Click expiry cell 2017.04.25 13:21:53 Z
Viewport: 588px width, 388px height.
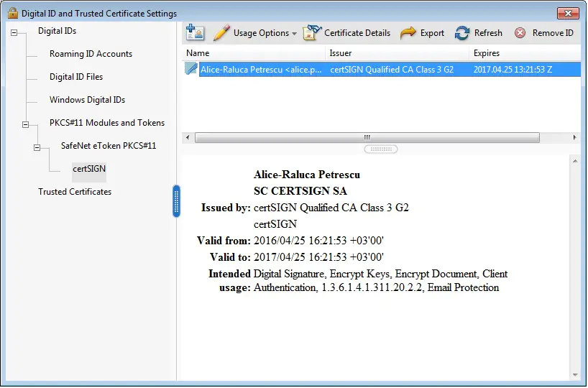tap(513, 70)
